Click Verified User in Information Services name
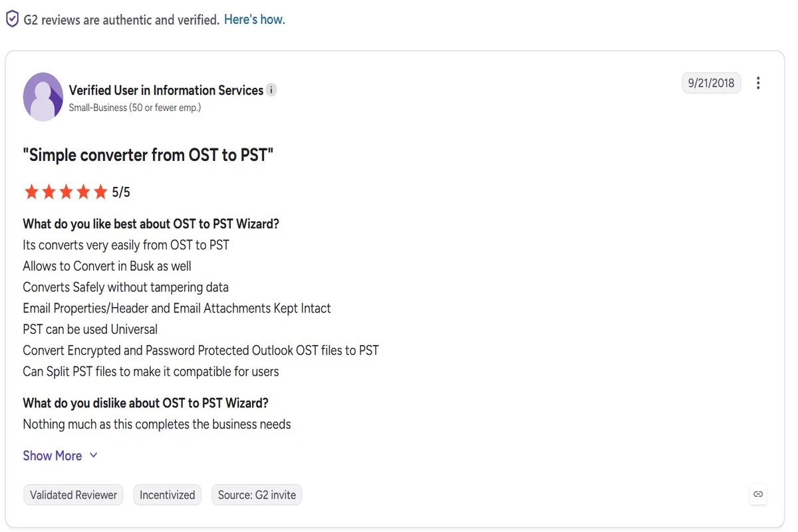Image resolution: width=798 pixels, height=532 pixels. (166, 90)
